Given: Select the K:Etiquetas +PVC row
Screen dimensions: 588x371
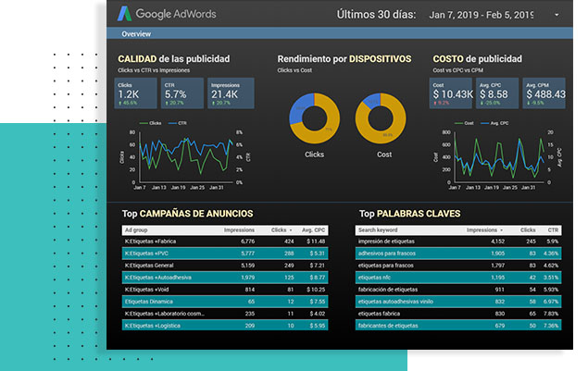Looking at the screenshot, I should click(225, 254).
